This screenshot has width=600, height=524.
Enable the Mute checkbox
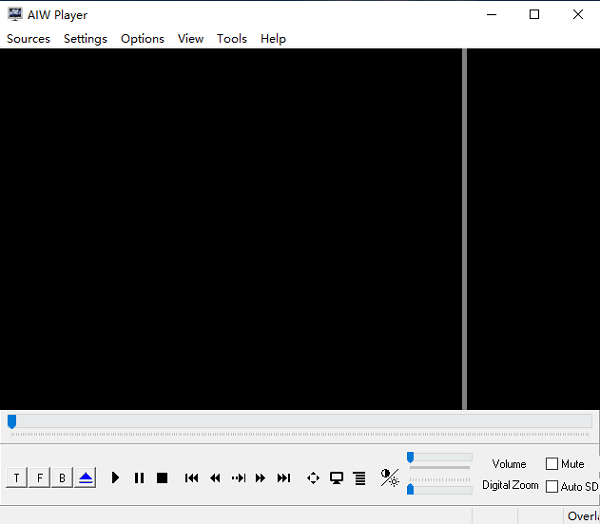[552, 464]
